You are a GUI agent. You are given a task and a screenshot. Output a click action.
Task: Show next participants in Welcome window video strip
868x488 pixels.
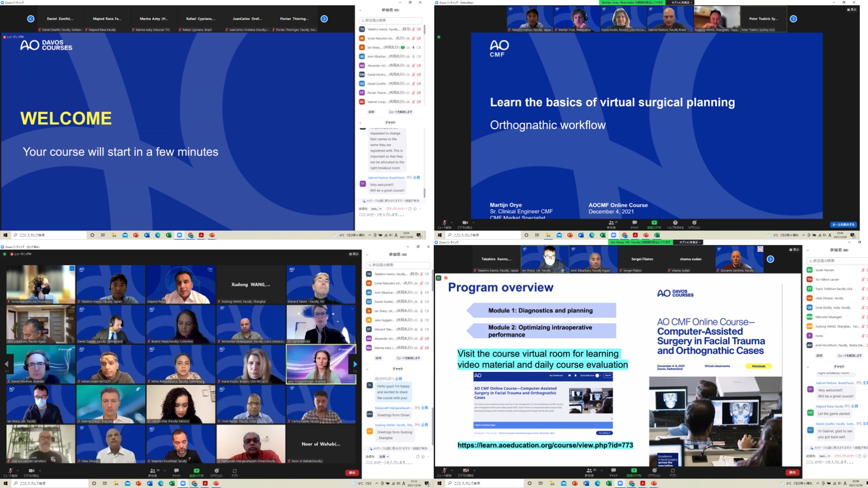pyautogui.click(x=324, y=19)
